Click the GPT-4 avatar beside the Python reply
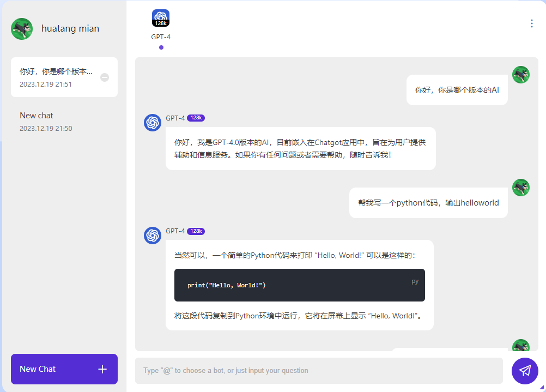 coord(153,236)
